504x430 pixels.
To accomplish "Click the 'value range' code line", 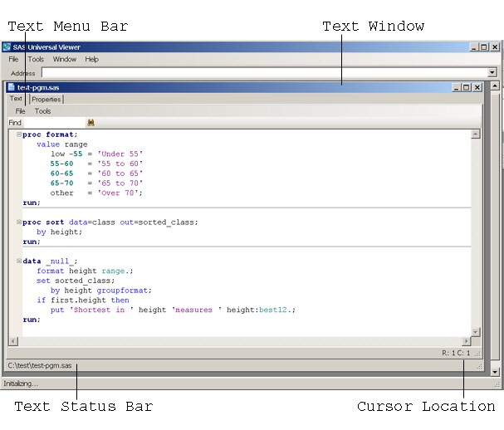I will [61, 144].
